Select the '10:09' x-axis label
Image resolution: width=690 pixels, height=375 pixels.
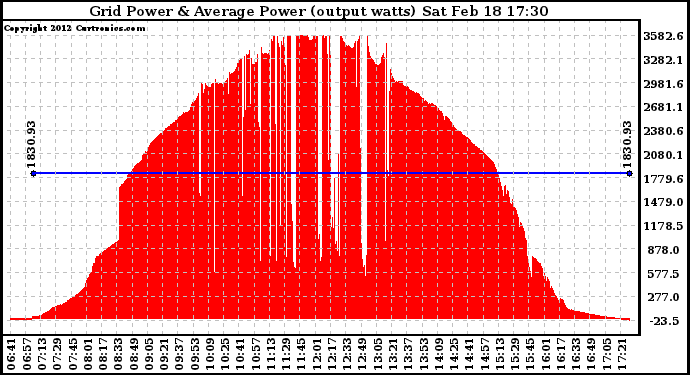click(210, 354)
